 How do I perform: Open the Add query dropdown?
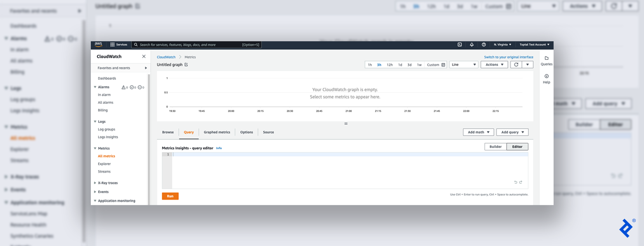(512, 132)
